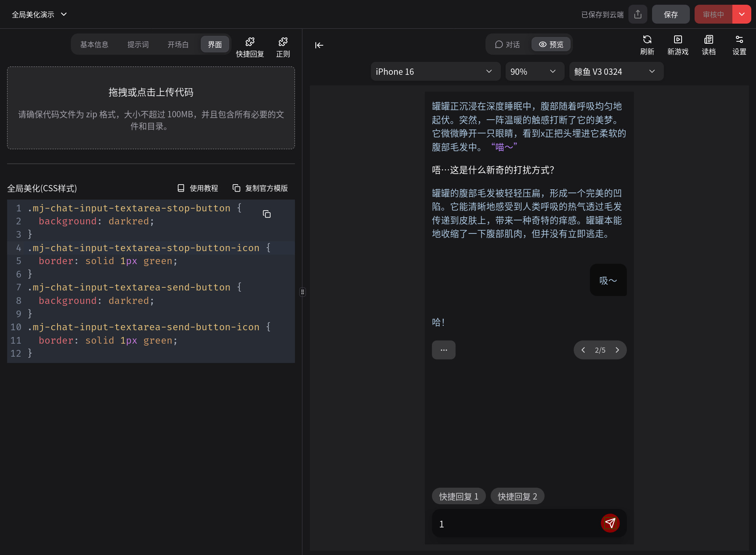This screenshot has width=756, height=555.
Task: Switch to the 提示词 tab
Action: click(x=138, y=44)
